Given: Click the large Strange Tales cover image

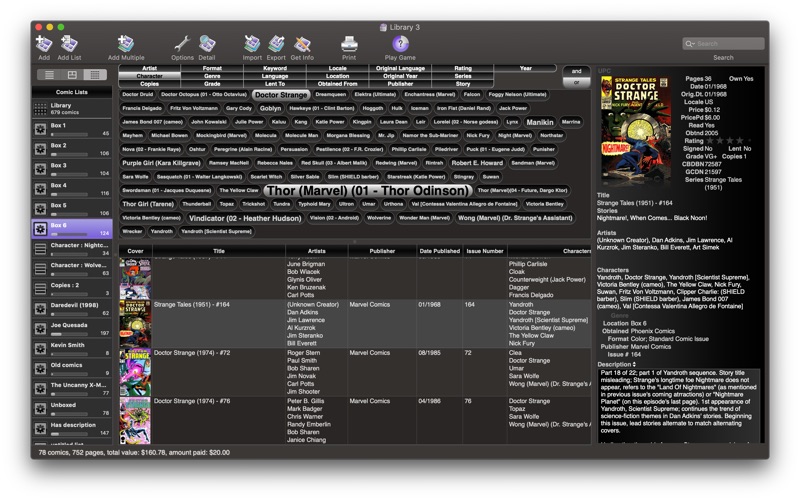Looking at the screenshot, I should click(636, 131).
